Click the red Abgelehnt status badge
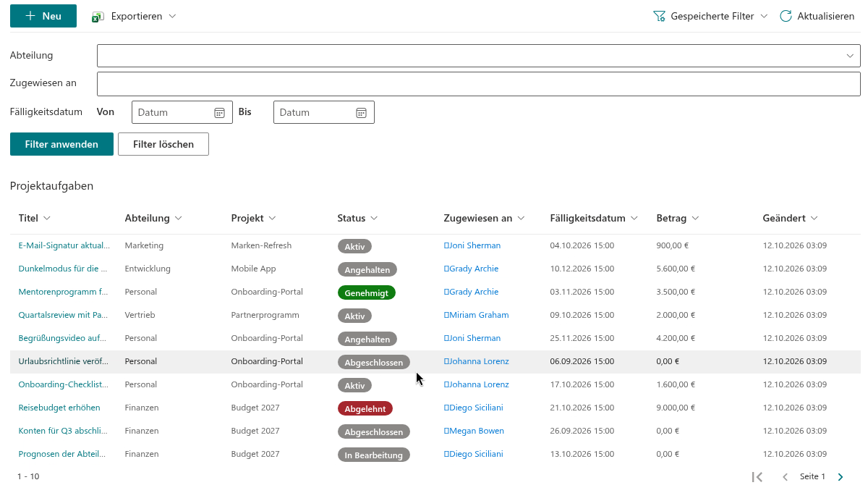 point(365,408)
